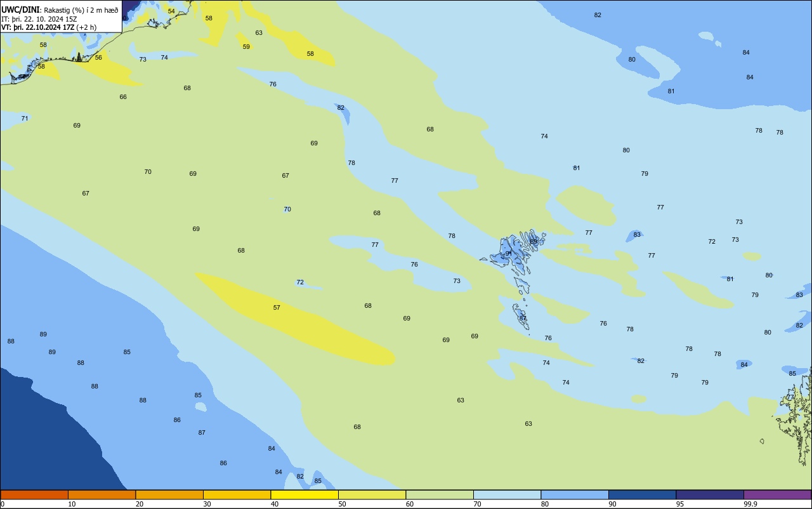The height and width of the screenshot is (509, 812).
Task: Choose the 70–80 pale blue legend swatch
Action: (507, 494)
